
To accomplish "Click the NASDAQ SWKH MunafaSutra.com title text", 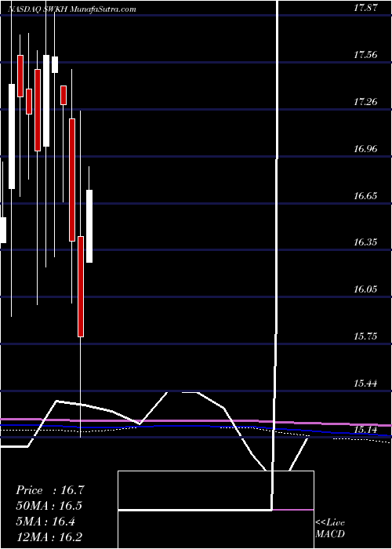I will (72, 9).
